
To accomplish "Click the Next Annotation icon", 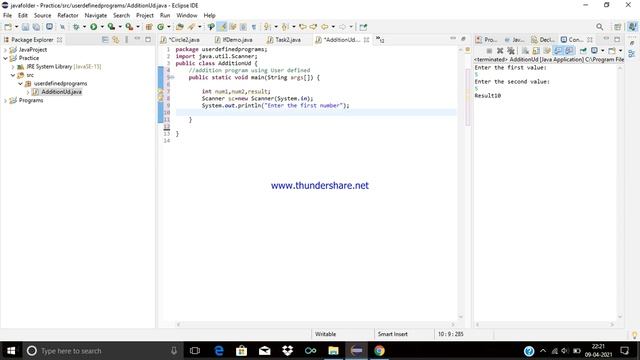I will [x=267, y=27].
